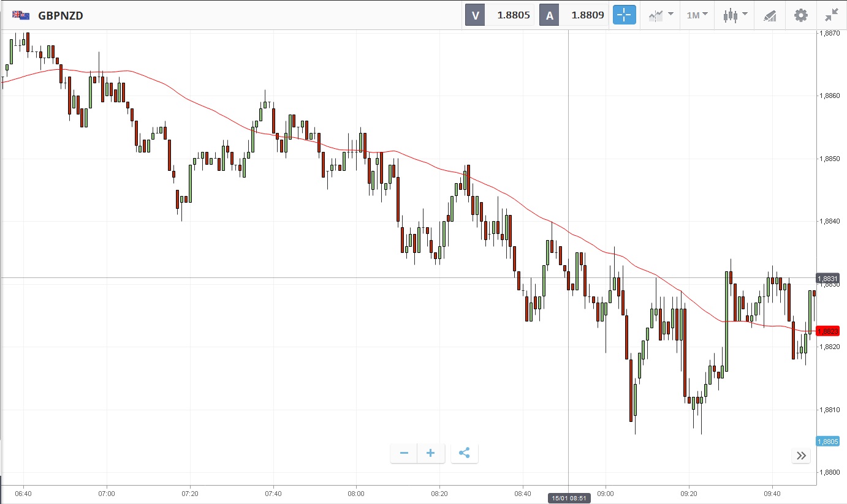Open the indicators dropdown
The image size is (847, 504).
pos(661,15)
